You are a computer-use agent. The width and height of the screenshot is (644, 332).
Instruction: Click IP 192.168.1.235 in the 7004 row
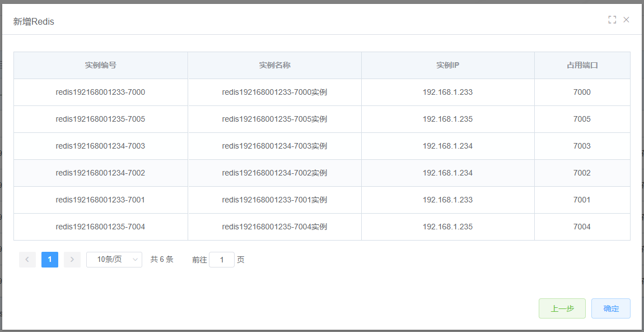(447, 227)
